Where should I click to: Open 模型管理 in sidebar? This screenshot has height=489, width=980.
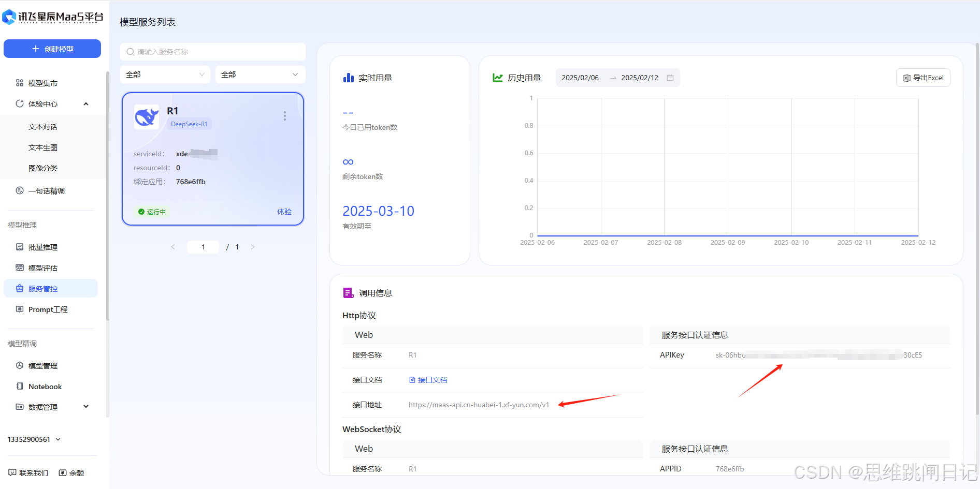click(43, 366)
